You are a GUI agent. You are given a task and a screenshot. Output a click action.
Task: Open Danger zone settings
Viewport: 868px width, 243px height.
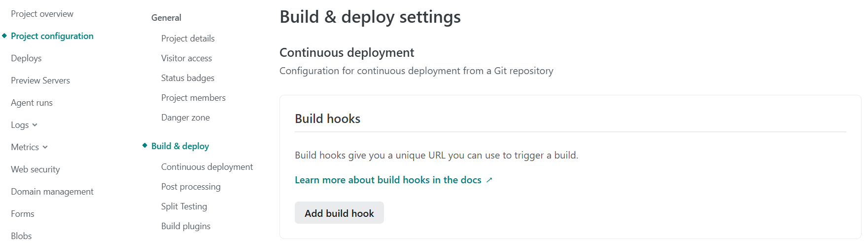click(x=185, y=118)
